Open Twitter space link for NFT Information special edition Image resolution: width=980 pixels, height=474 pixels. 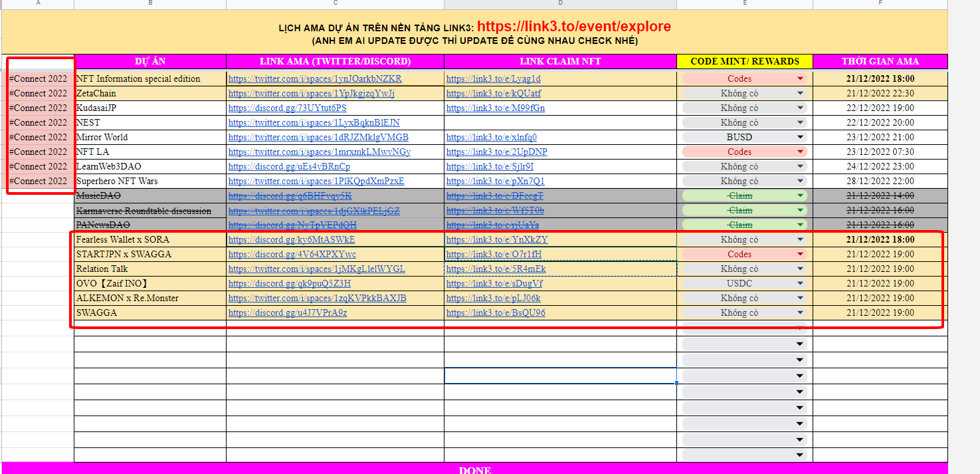(315, 78)
